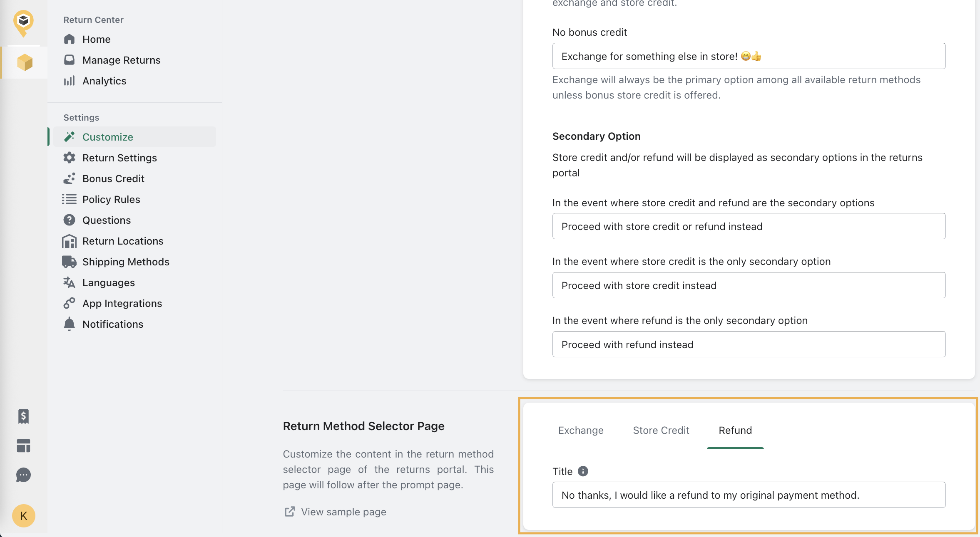Click the Title info icon
980x537 pixels.
point(583,471)
